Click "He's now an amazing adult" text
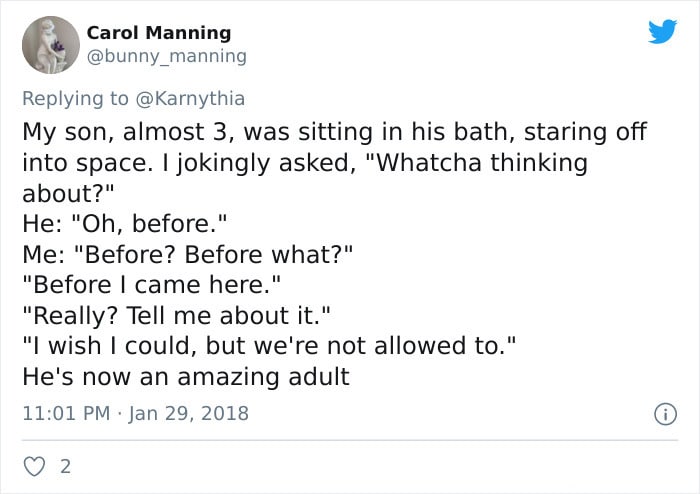Screen dimensions: 700x494 [186, 377]
